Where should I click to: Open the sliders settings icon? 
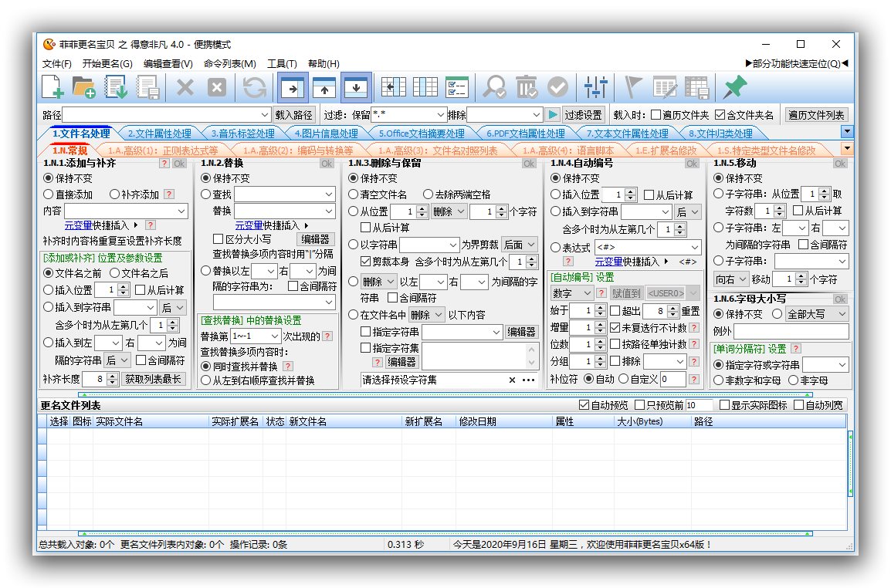point(595,87)
